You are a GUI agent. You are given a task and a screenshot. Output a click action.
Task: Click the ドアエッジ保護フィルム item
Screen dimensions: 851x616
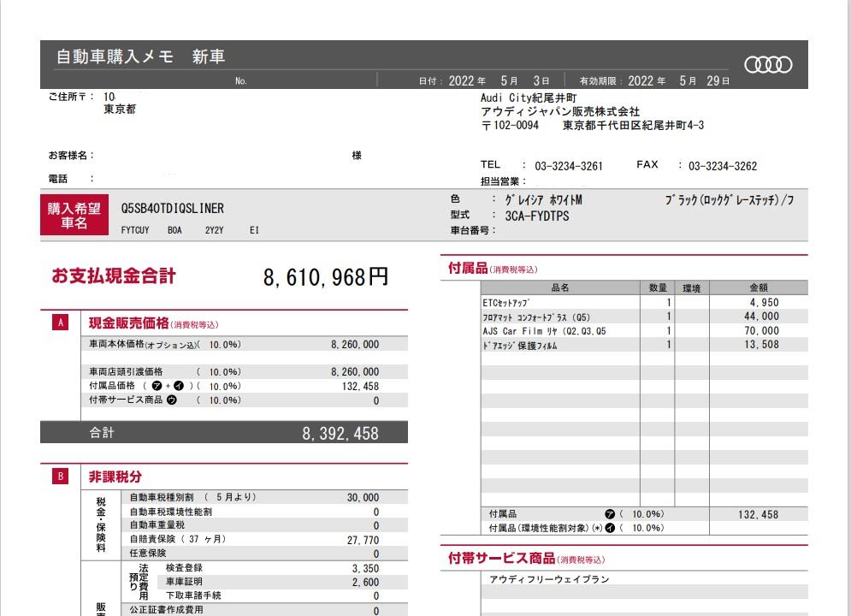click(520, 346)
